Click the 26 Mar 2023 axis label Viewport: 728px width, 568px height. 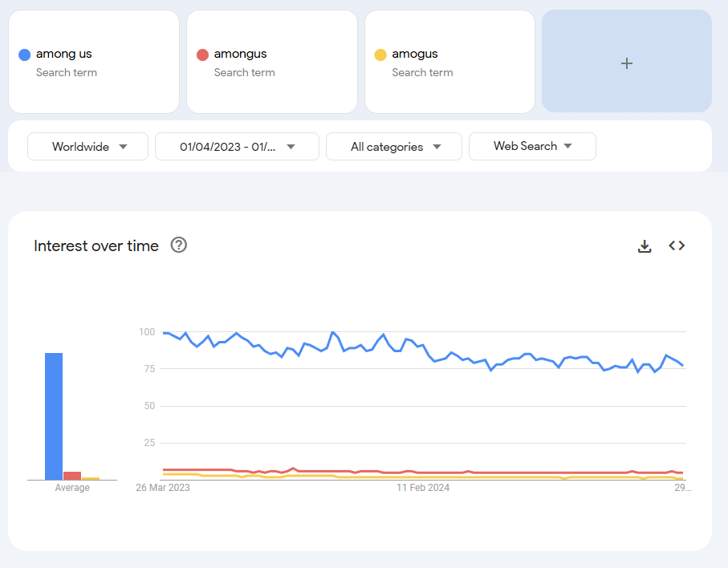pyautogui.click(x=163, y=487)
